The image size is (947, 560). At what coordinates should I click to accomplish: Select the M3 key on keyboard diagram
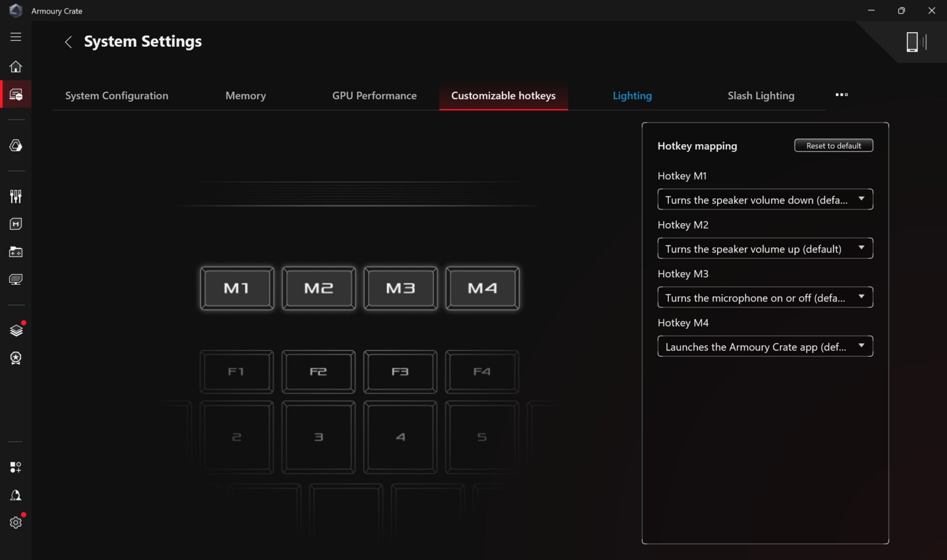[401, 288]
